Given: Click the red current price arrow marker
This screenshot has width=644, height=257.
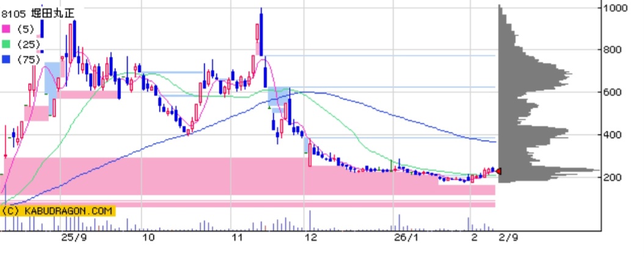Looking at the screenshot, I should (499, 172).
